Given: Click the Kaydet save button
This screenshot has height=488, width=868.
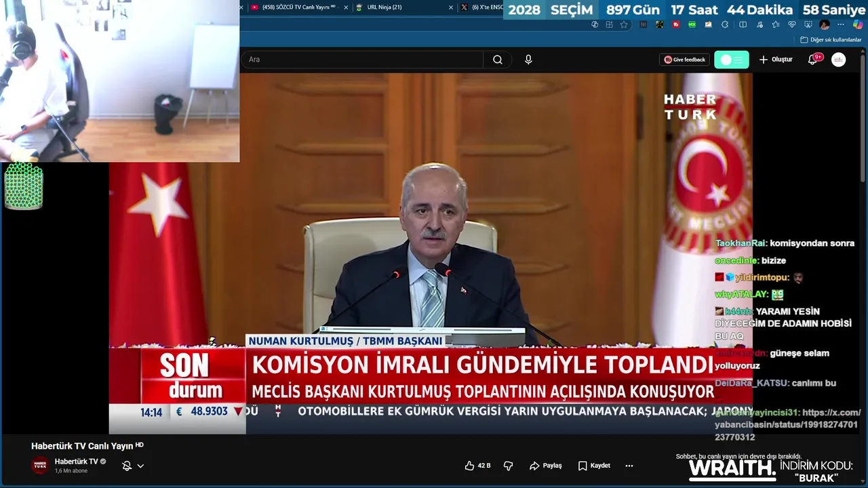Looking at the screenshot, I should 595,466.
